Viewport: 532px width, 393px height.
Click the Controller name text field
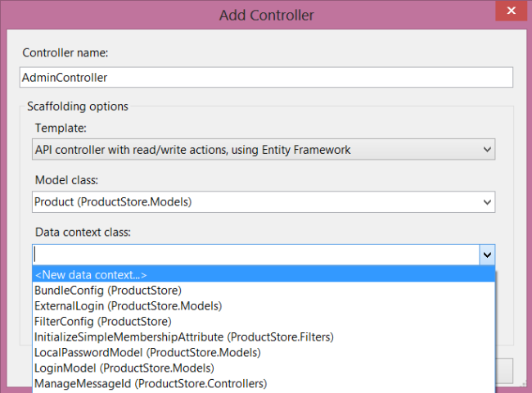(x=266, y=78)
